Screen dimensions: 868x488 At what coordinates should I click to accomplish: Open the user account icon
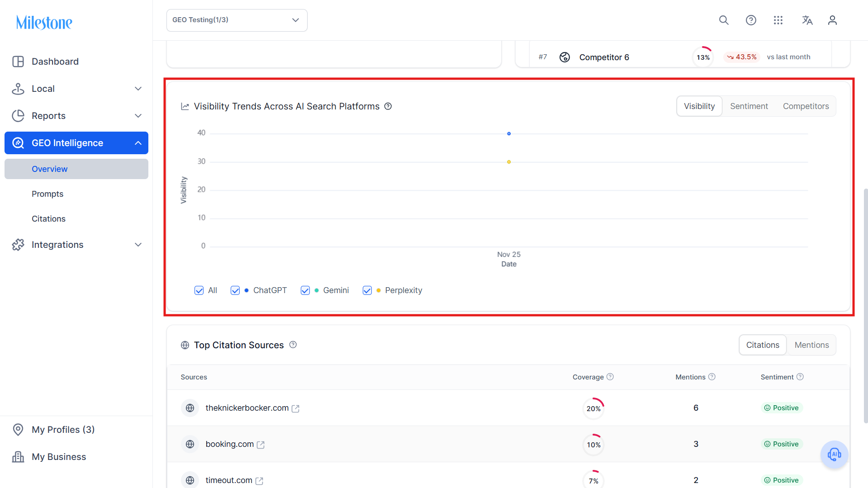point(832,20)
